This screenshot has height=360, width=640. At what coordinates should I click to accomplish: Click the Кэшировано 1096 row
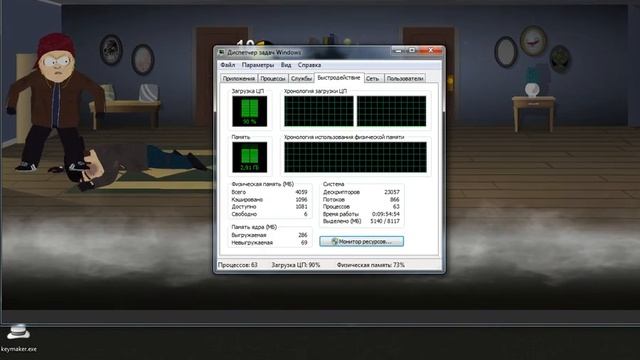point(269,199)
